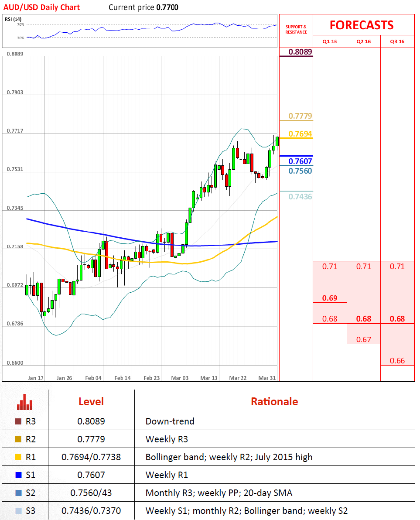Click the latest green candlestick on chart
The width and height of the screenshot is (420, 520).
click(277, 141)
